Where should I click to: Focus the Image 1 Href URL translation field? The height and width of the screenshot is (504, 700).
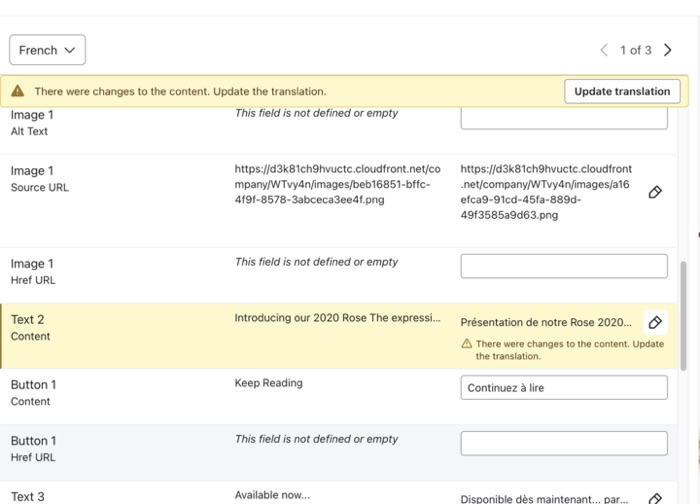[x=563, y=266]
